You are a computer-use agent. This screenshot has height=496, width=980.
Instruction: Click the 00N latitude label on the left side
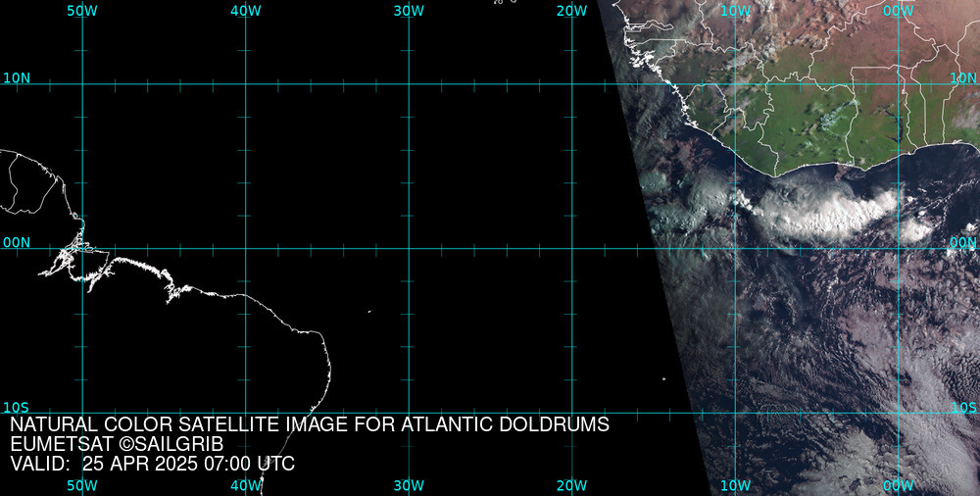coord(17,243)
